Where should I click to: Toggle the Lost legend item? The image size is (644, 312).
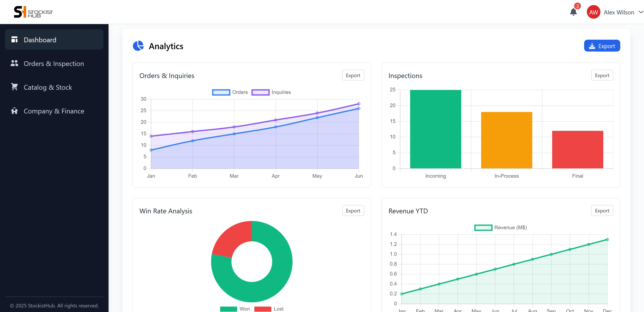pos(269,309)
